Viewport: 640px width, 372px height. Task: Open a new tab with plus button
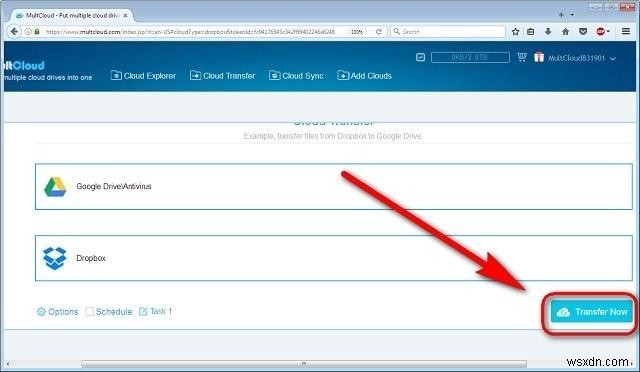[x=561, y=15]
